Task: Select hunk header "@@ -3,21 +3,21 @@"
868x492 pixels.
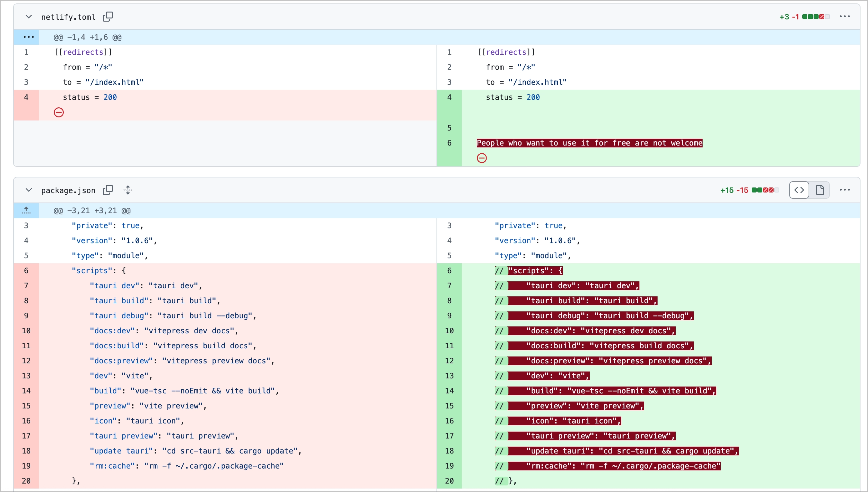Action: point(92,211)
